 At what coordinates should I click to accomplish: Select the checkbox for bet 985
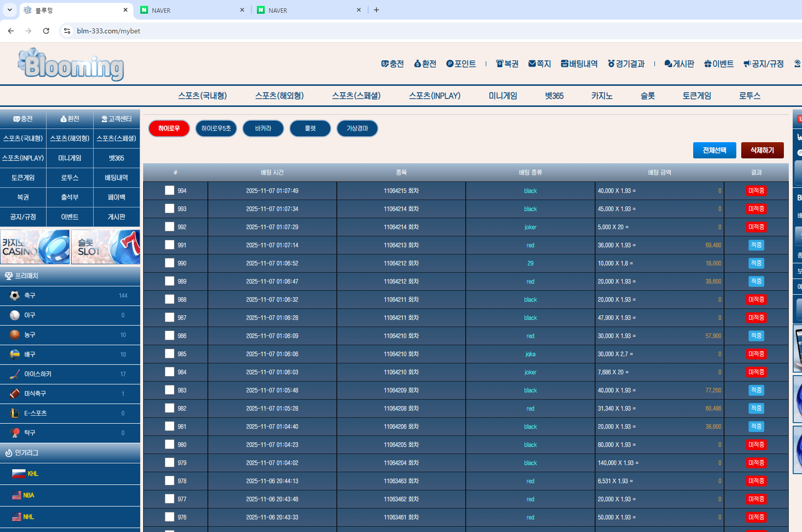tap(170, 354)
